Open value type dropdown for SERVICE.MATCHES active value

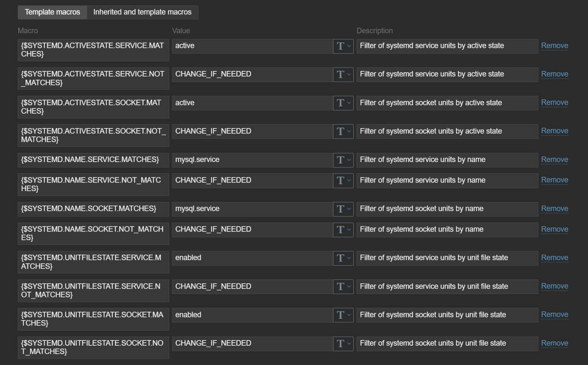pyautogui.click(x=343, y=46)
